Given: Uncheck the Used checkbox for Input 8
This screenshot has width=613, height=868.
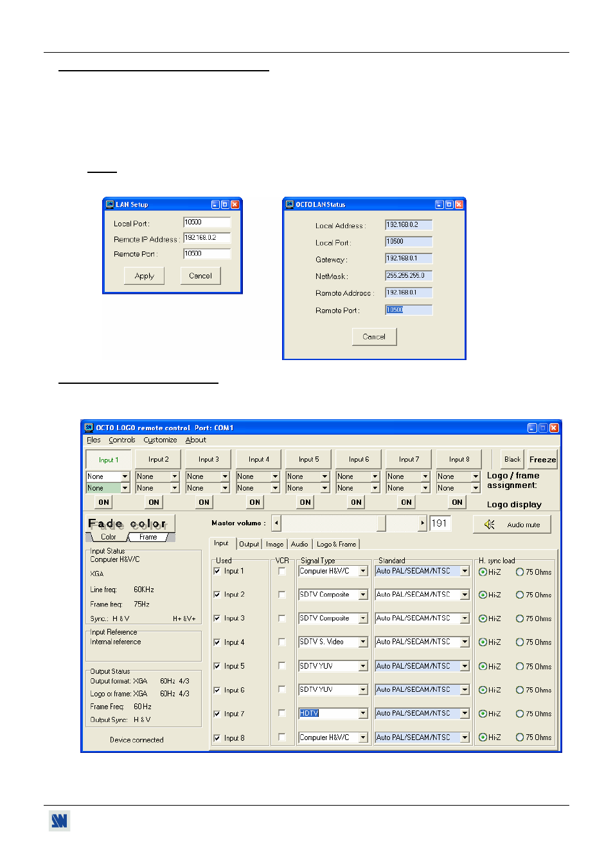Looking at the screenshot, I should coord(217,738).
